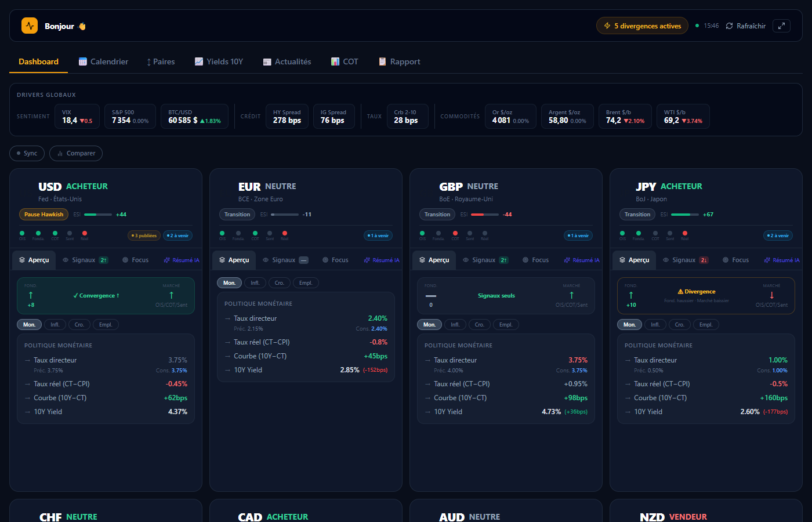This screenshot has height=522, width=812.
Task: Select Cro. pill in EUR card
Action: [x=279, y=283]
